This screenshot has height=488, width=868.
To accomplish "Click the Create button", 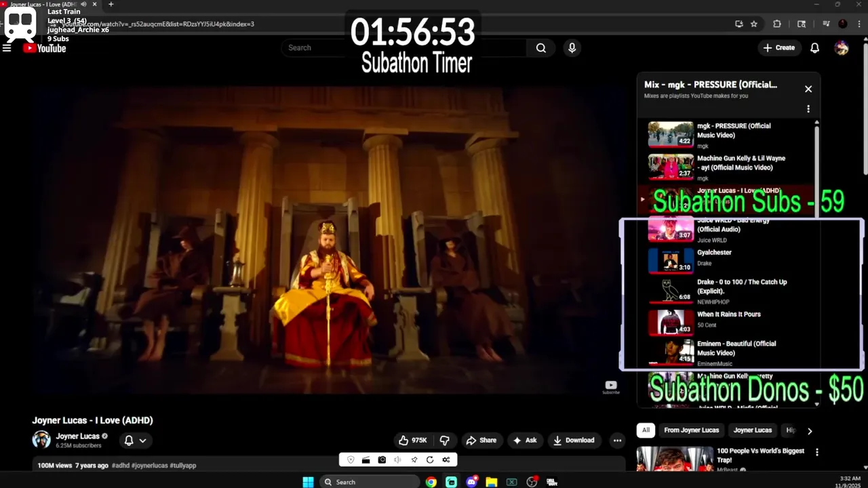I will tap(778, 48).
